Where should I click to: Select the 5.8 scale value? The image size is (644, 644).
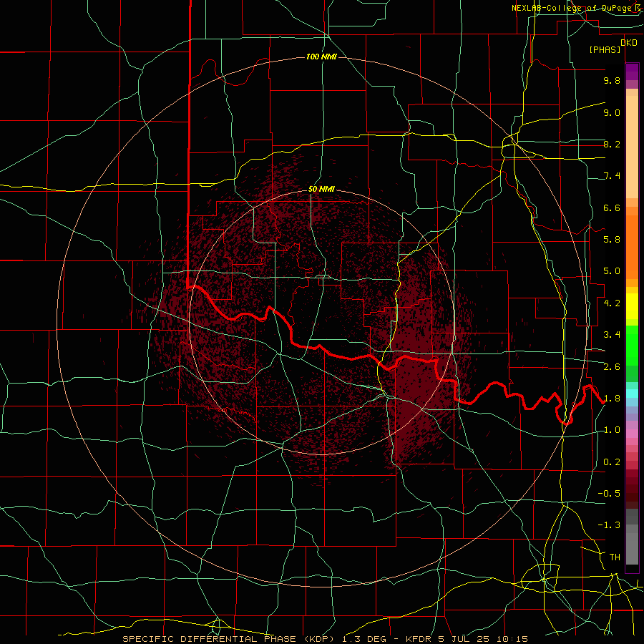pyautogui.click(x=612, y=240)
